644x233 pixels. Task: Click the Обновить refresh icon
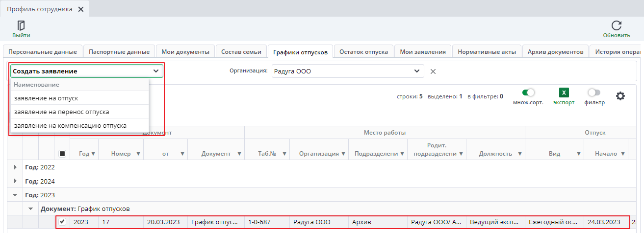point(617,25)
